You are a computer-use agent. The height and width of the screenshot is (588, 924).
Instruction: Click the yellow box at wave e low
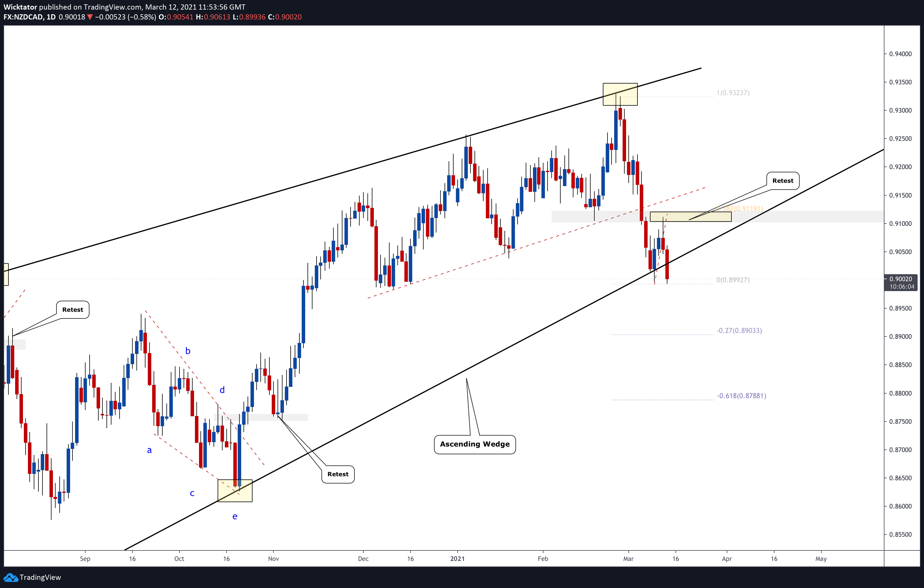[x=235, y=490]
